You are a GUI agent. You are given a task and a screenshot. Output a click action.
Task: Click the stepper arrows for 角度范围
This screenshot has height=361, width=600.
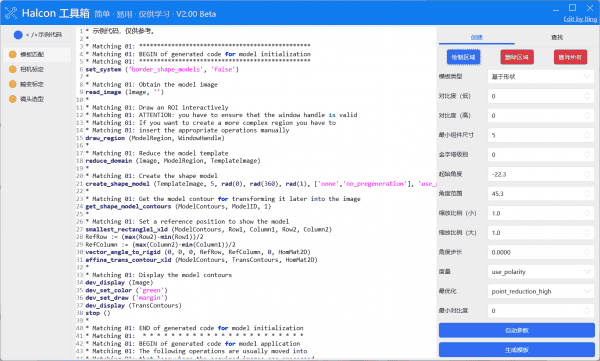[x=587, y=194]
